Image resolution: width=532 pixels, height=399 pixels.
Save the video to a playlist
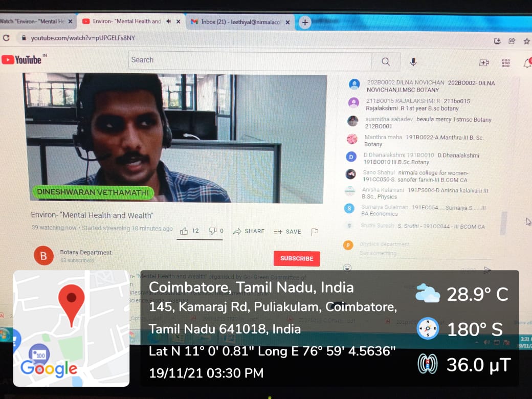[x=287, y=232]
